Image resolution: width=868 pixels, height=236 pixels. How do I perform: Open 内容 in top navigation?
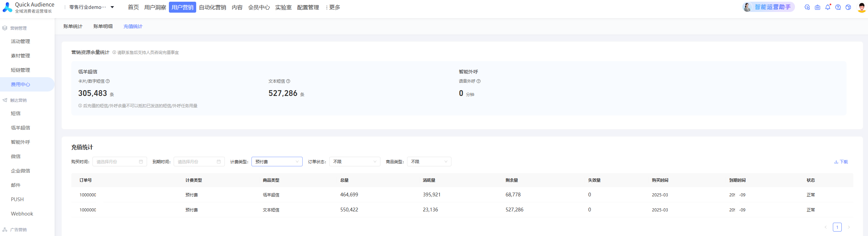point(237,7)
